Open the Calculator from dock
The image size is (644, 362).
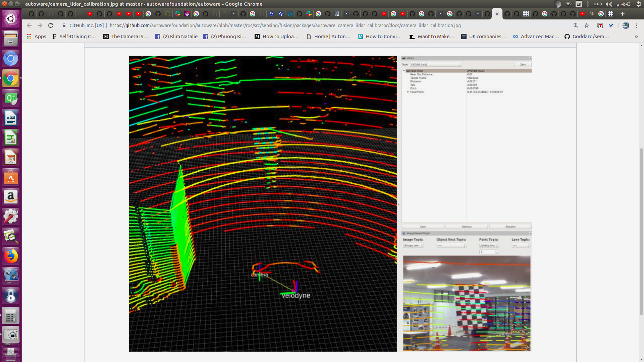click(x=11, y=316)
